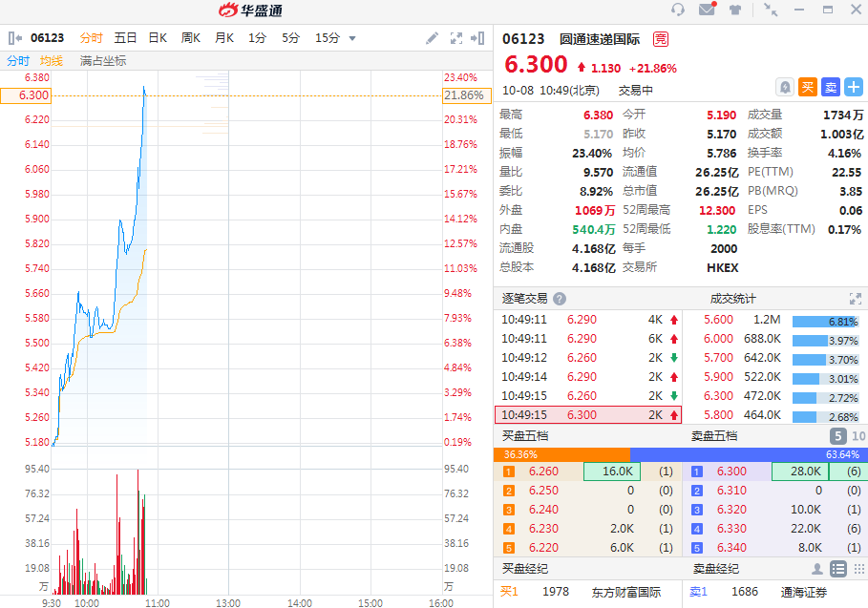Select the 1分 chart interval
This screenshot has width=868, height=608.
tap(257, 37)
